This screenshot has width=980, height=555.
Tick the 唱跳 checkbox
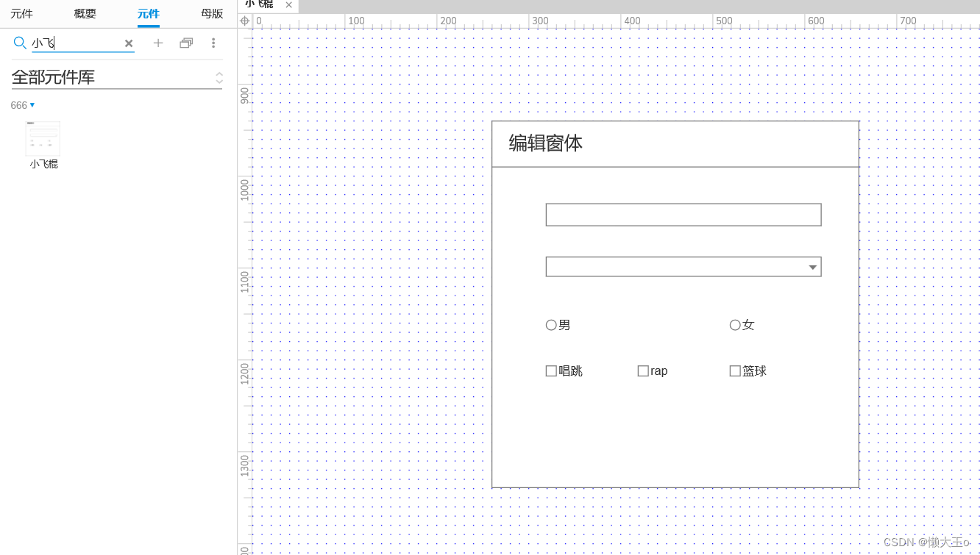coord(551,371)
